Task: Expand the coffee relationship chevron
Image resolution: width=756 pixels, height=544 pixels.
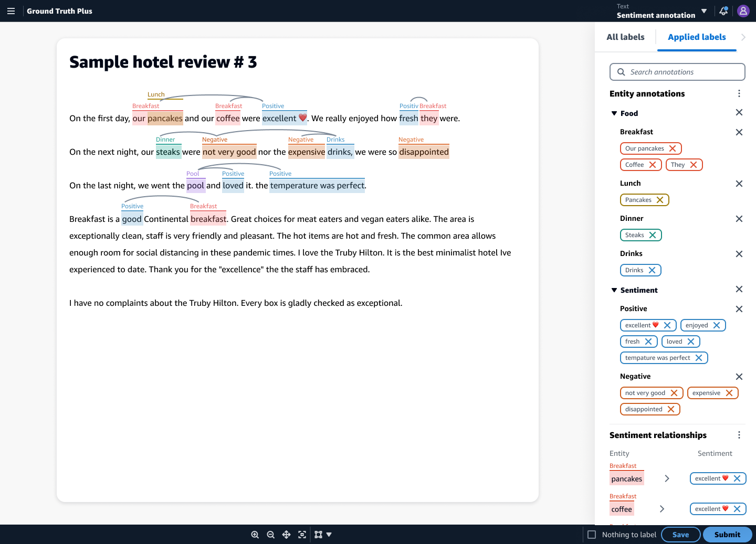Action: point(662,509)
